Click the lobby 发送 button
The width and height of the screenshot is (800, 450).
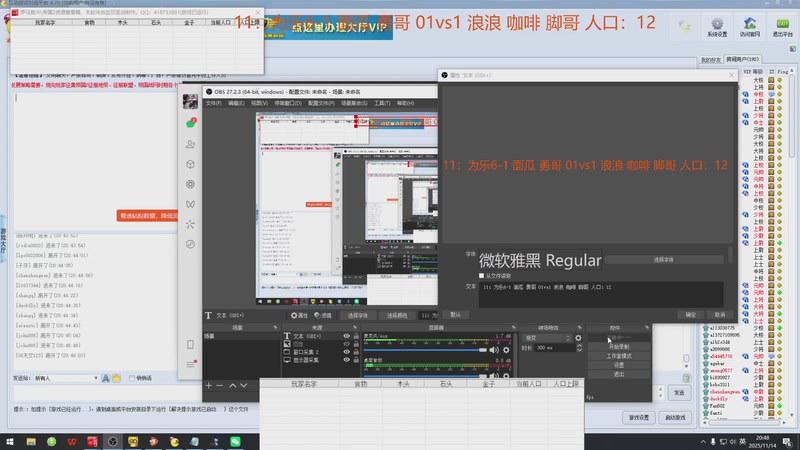679,393
